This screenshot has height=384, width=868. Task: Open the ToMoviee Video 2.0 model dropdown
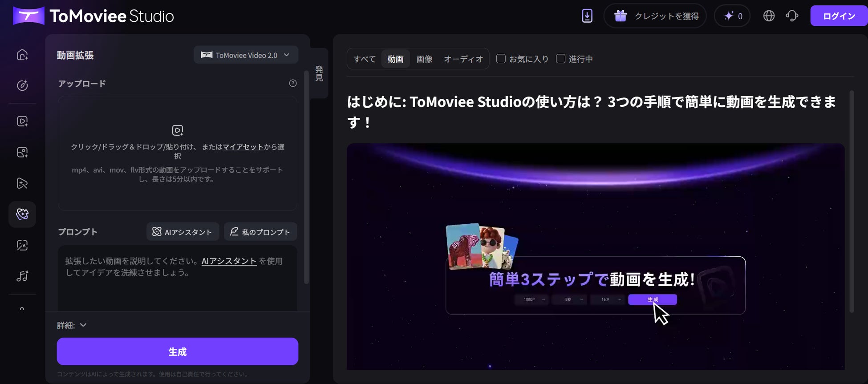coord(246,55)
